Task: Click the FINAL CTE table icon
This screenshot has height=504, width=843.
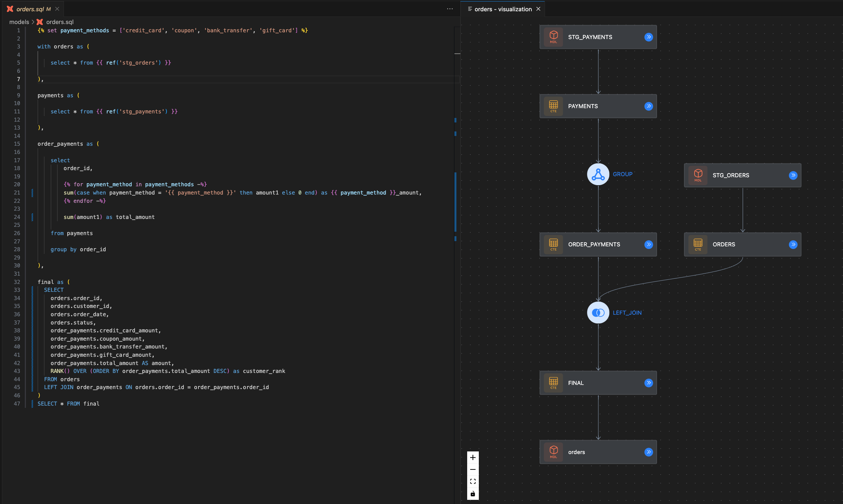Action: pyautogui.click(x=554, y=383)
